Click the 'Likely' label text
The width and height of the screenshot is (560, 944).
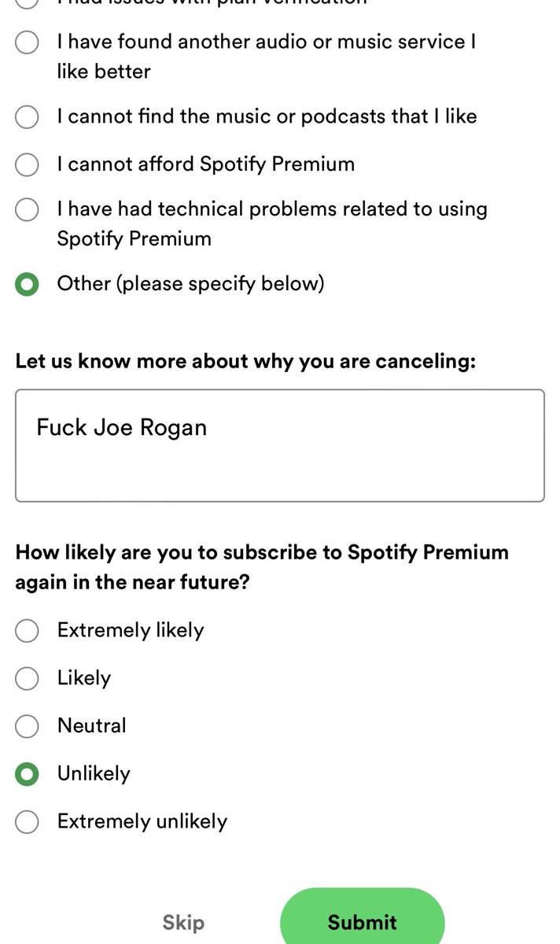tap(84, 678)
